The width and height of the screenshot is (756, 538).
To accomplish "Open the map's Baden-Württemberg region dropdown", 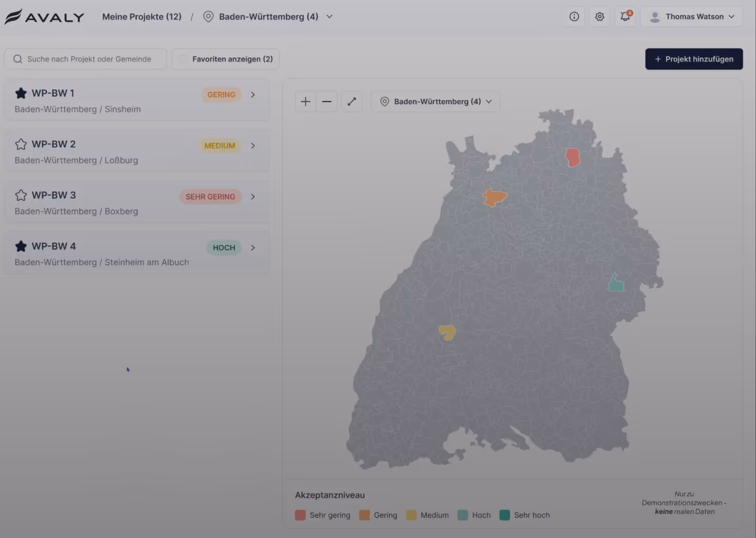I will point(489,101).
